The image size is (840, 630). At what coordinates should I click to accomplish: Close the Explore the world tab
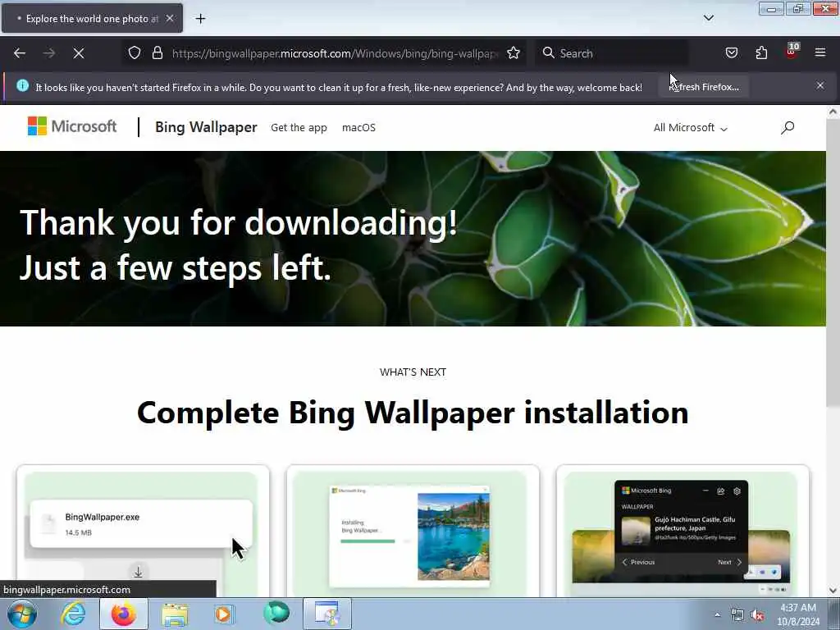(x=169, y=18)
